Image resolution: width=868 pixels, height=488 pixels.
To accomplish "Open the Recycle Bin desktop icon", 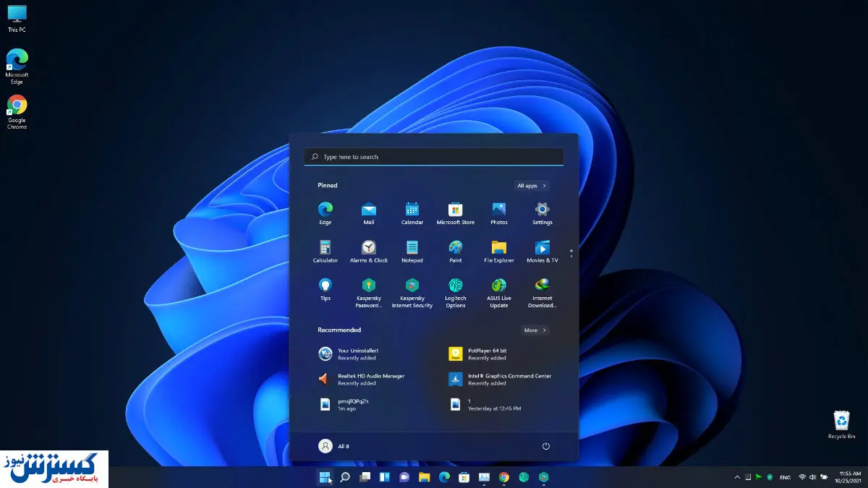I will 841,423.
